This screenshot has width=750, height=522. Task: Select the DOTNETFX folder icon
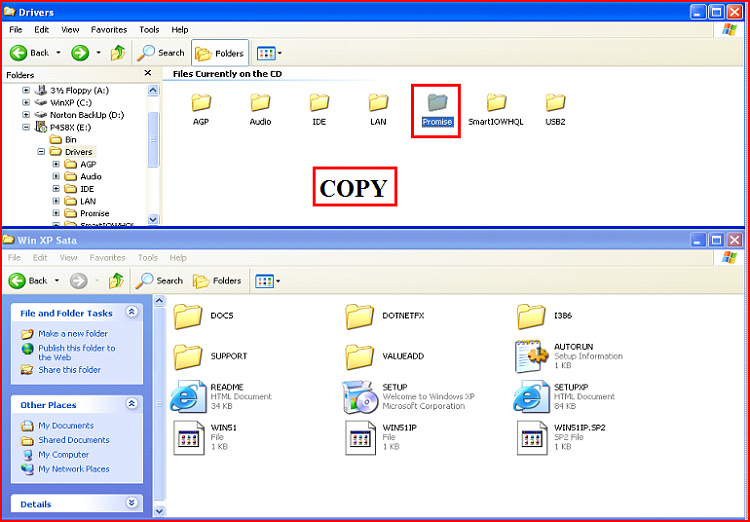360,316
